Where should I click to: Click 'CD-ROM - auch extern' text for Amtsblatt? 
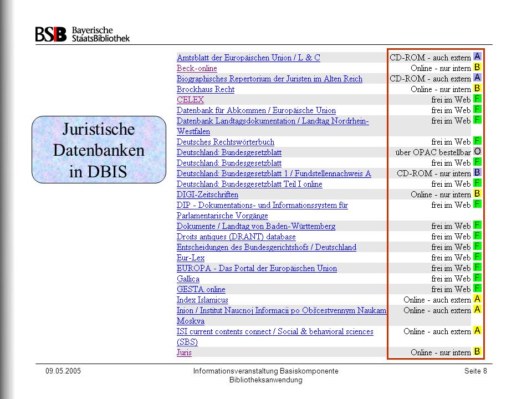point(430,58)
